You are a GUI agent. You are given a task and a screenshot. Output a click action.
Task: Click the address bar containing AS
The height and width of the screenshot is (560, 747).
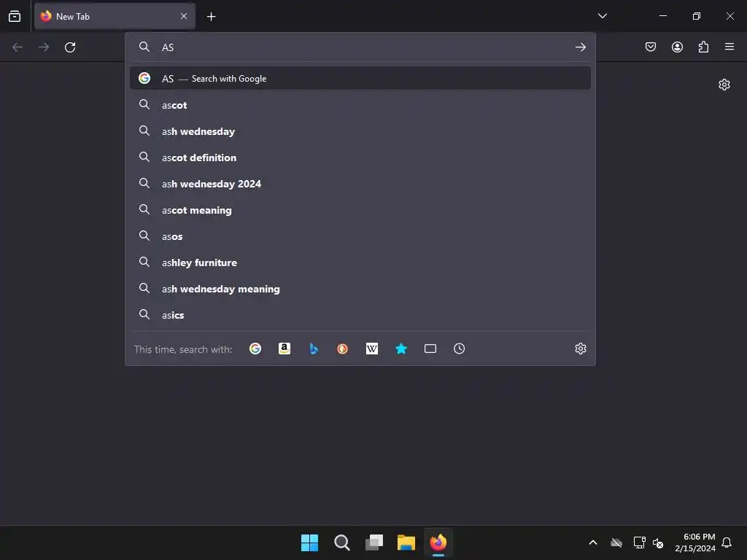360,47
